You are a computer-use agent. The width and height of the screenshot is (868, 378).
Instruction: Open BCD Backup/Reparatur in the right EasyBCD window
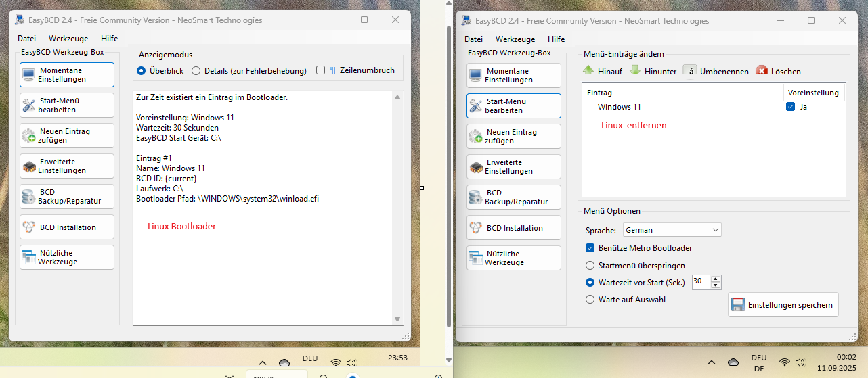(x=514, y=197)
